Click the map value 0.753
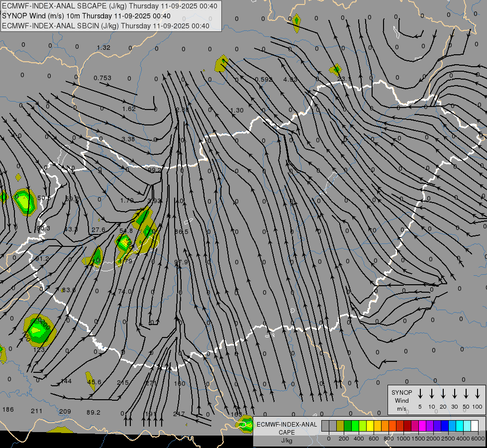 (x=102, y=78)
